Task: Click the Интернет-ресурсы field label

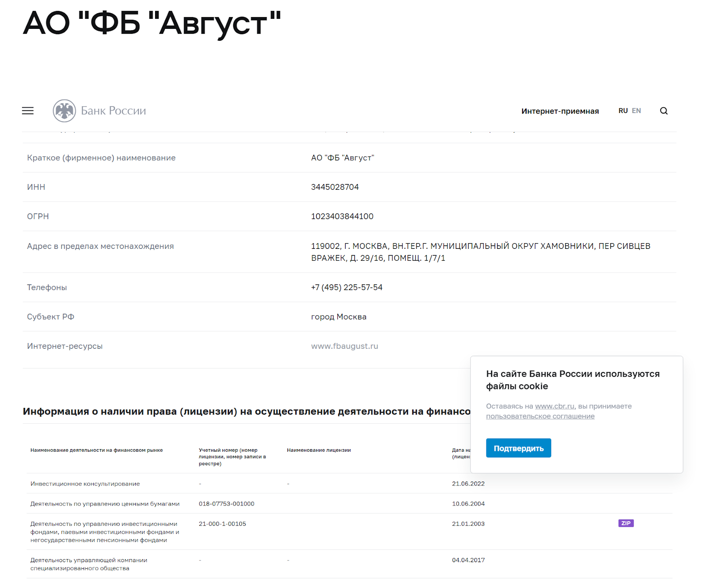Action: (65, 346)
